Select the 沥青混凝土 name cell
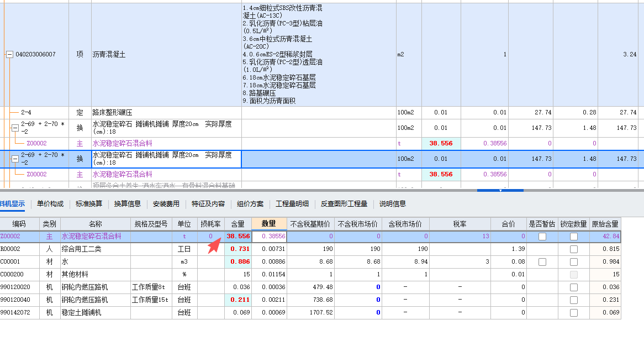The image size is (644, 346). [x=166, y=54]
